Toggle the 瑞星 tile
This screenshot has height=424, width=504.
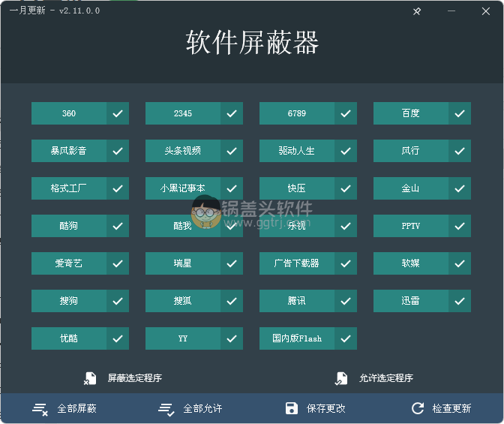pyautogui.click(x=194, y=263)
